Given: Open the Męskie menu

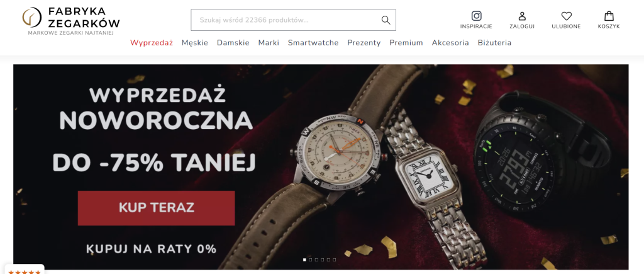Looking at the screenshot, I should point(195,42).
